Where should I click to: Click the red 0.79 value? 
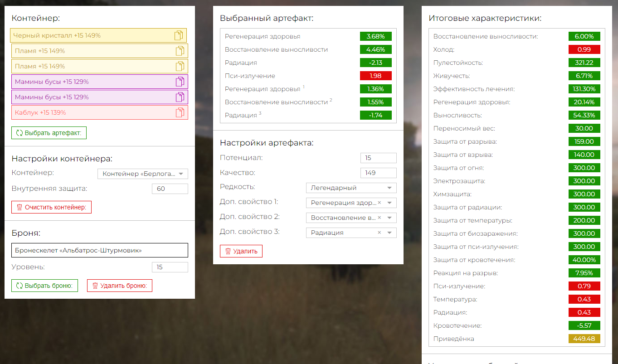[x=584, y=286]
